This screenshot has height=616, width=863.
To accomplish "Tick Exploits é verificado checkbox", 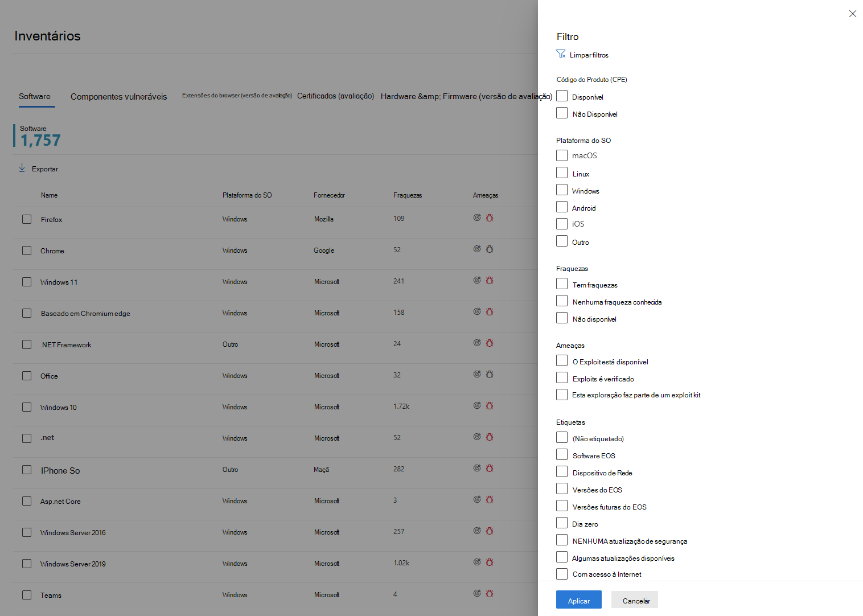I will pos(562,377).
